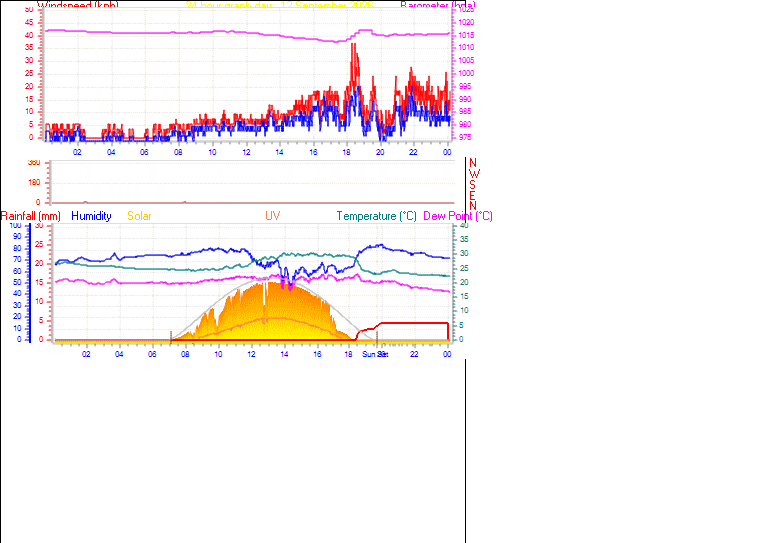Select compass letter "E" beside direction chart

pyautogui.click(x=472, y=196)
